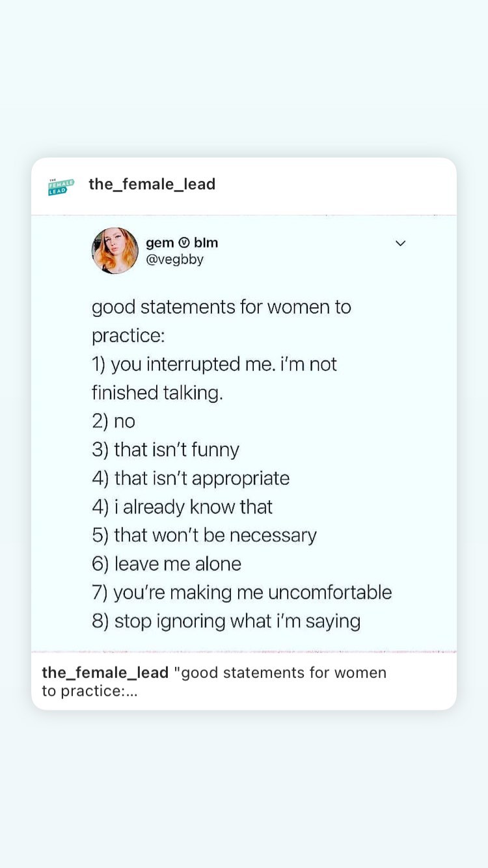
Task: Open the_female_lead profile from header username
Action: pos(152,185)
